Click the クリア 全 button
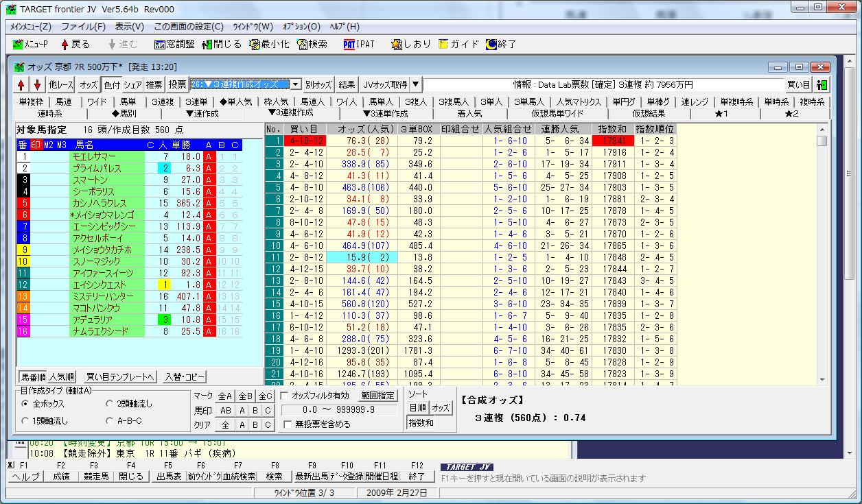Screen dimensions: 862x504 tap(225, 424)
